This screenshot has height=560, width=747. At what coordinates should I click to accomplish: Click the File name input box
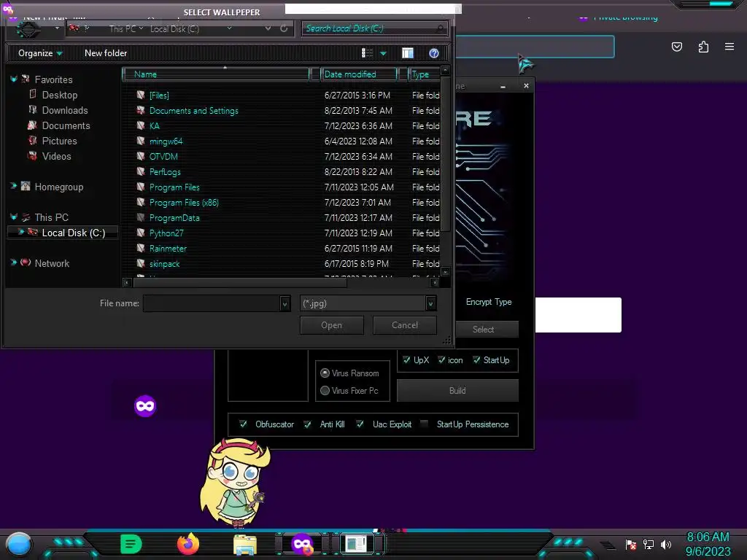212,303
